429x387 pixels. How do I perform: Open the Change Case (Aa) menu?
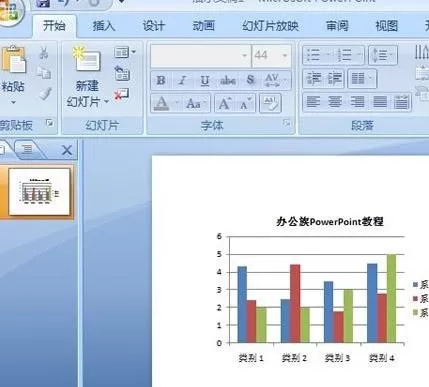pyautogui.click(x=196, y=104)
